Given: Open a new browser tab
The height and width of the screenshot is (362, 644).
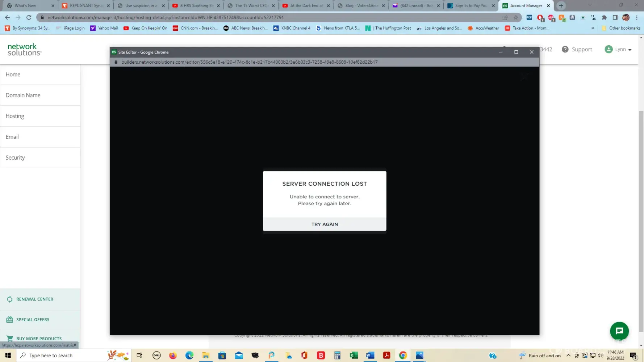Looking at the screenshot, I should (x=561, y=5).
